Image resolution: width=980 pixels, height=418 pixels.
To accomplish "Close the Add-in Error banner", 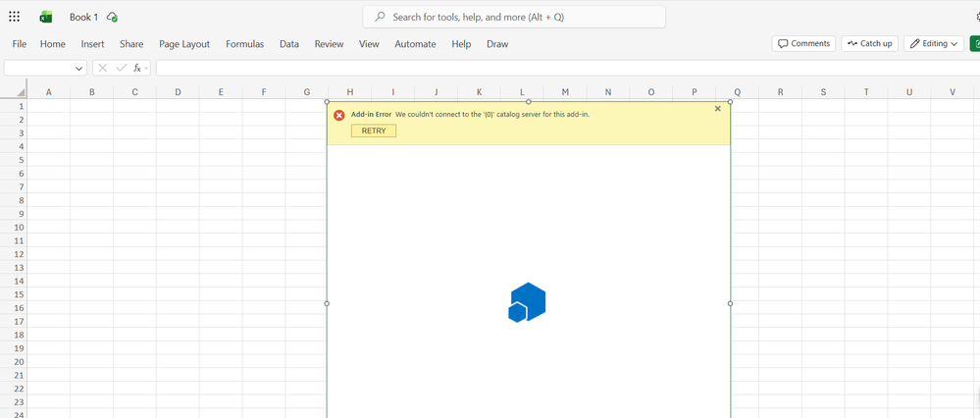I will [x=717, y=109].
